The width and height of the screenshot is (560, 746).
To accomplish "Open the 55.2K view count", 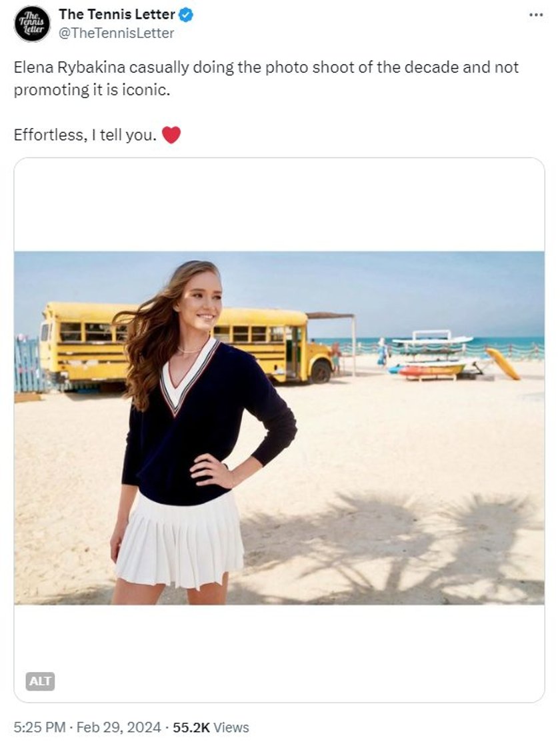I will (191, 727).
